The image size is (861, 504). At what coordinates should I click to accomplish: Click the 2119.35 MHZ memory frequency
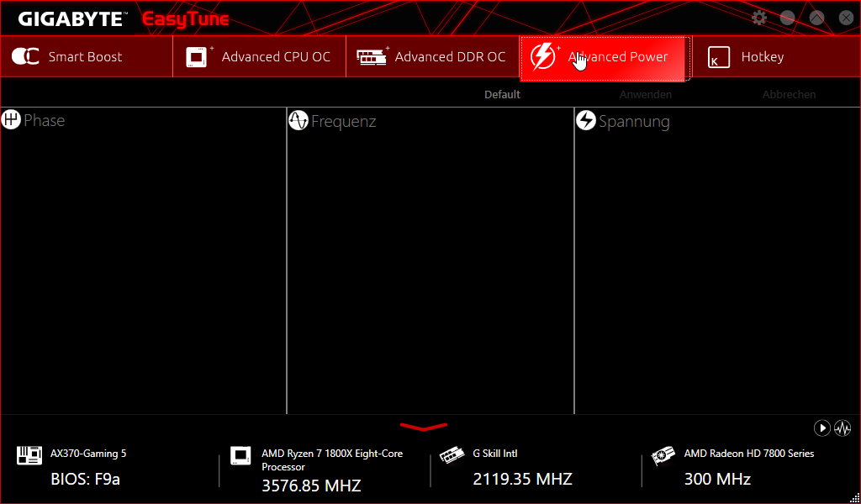(522, 480)
